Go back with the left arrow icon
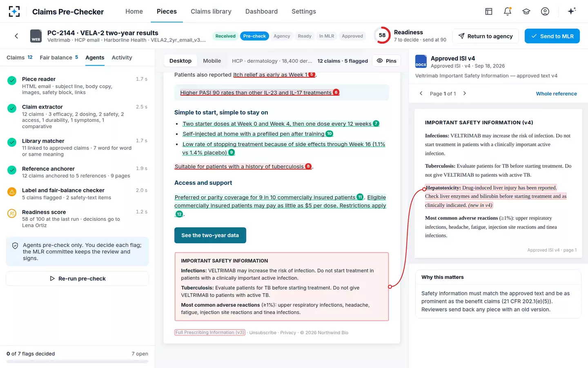588x368 pixels. pos(16,36)
